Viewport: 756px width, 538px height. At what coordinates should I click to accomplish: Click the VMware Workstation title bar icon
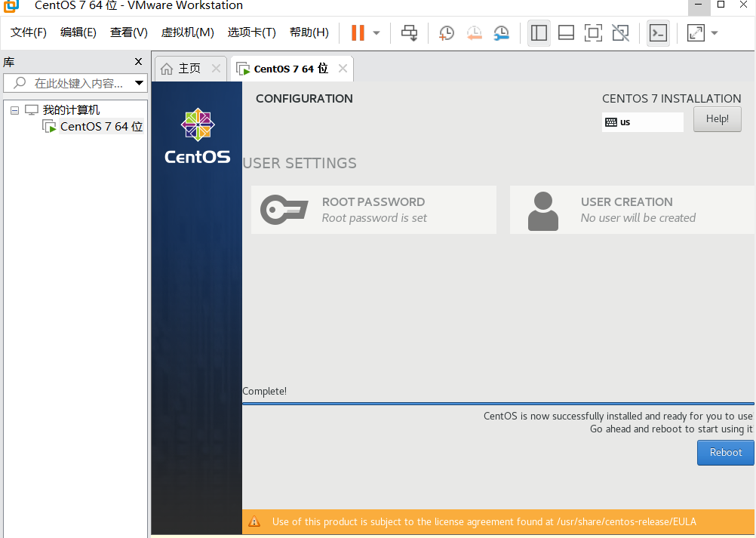[x=11, y=6]
